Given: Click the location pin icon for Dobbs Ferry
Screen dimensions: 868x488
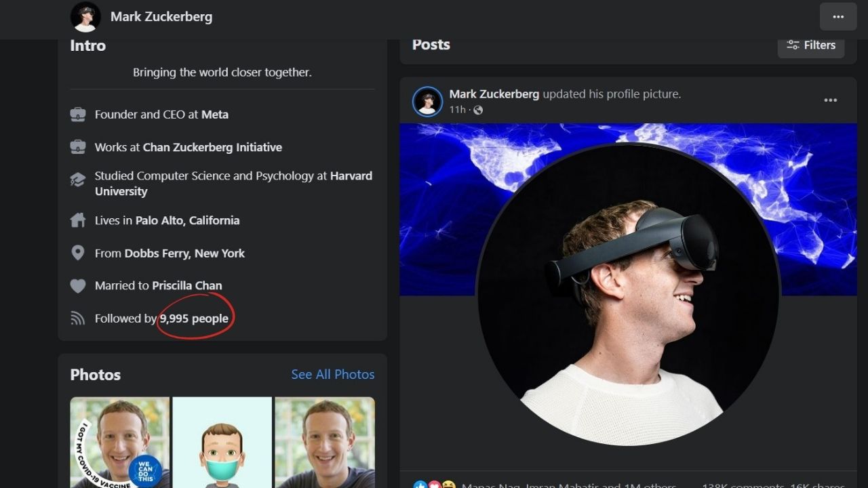Looking at the screenshot, I should tap(78, 253).
